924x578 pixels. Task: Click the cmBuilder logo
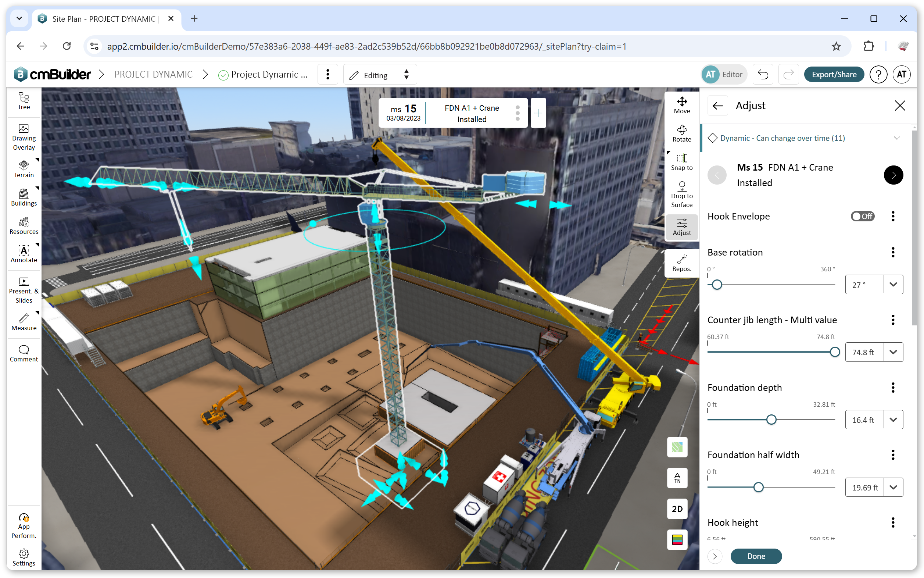[x=52, y=74]
